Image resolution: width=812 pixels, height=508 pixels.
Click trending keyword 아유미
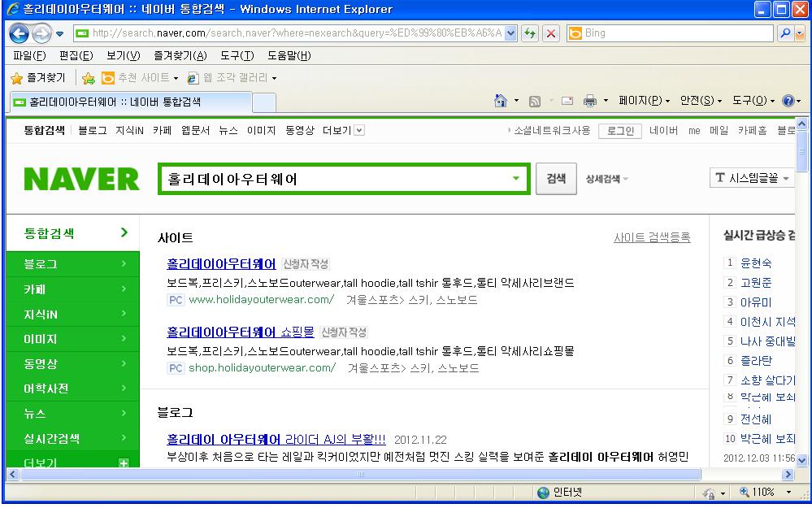point(756,302)
